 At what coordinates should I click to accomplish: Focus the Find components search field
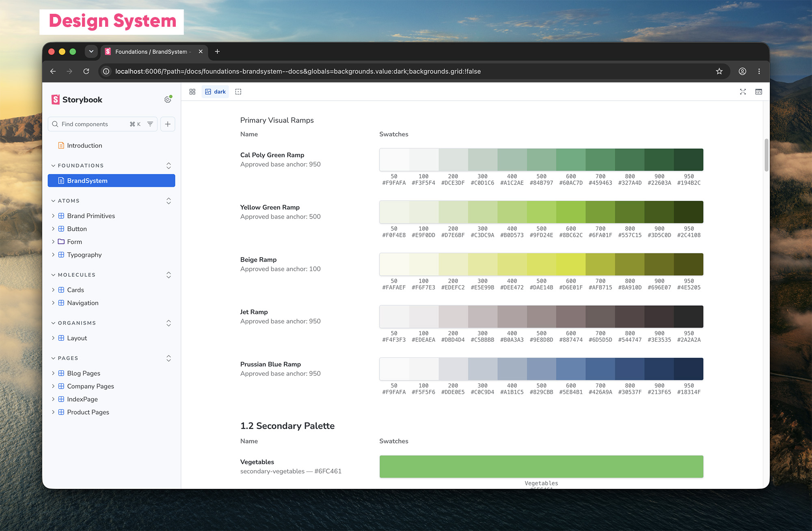click(x=103, y=124)
